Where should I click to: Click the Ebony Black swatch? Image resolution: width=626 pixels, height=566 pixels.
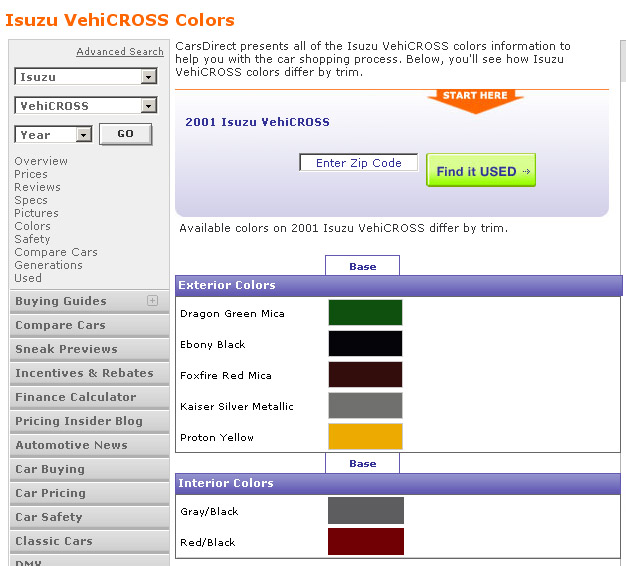point(365,343)
